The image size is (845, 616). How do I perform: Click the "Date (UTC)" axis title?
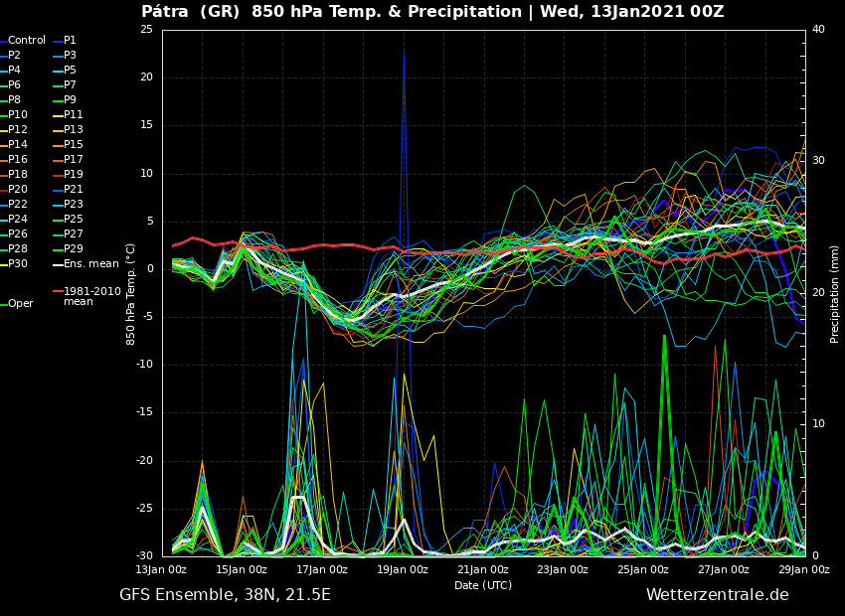click(x=483, y=585)
